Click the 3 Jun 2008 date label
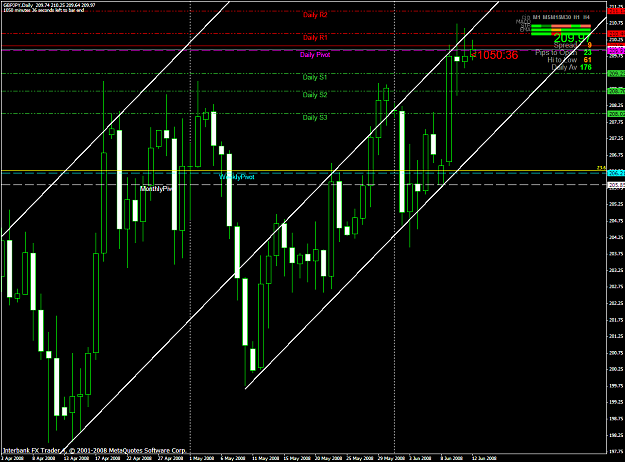 [420, 458]
